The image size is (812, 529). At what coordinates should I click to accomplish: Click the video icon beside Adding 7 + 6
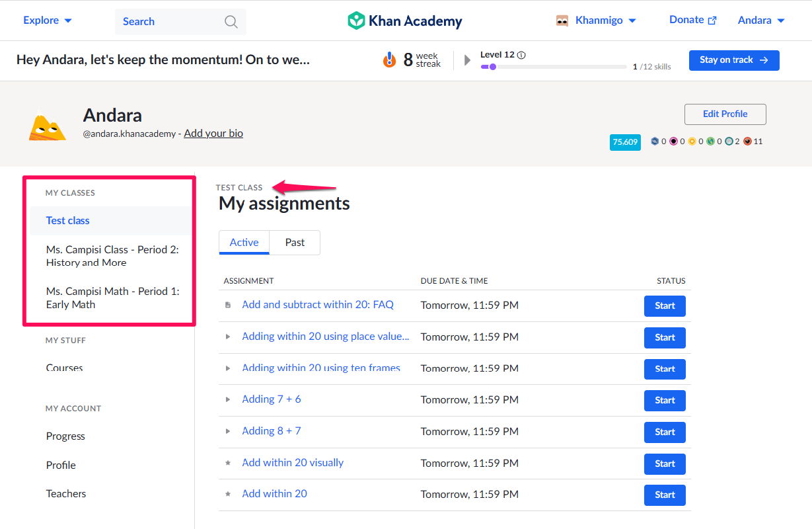228,399
